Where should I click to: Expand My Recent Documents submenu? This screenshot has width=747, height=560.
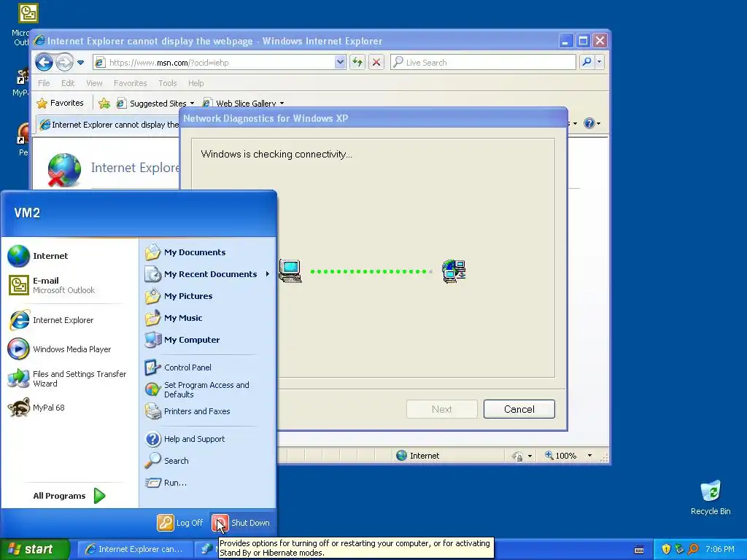pyautogui.click(x=208, y=274)
